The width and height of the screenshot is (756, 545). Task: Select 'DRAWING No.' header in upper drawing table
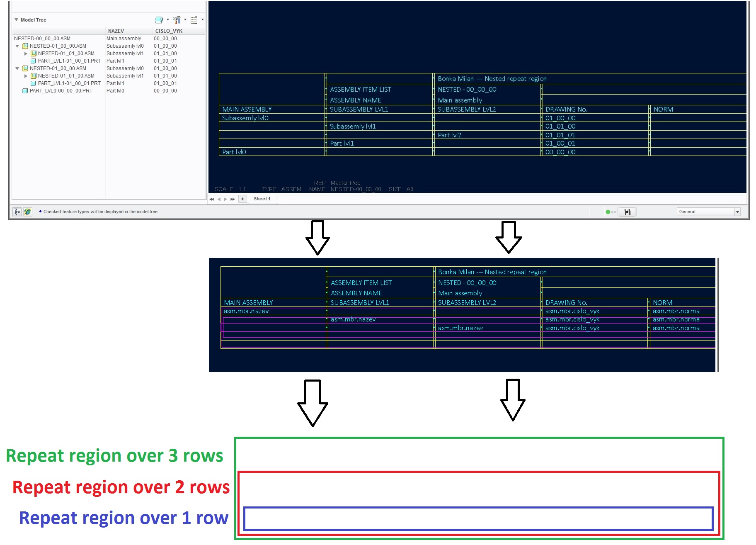(x=567, y=109)
